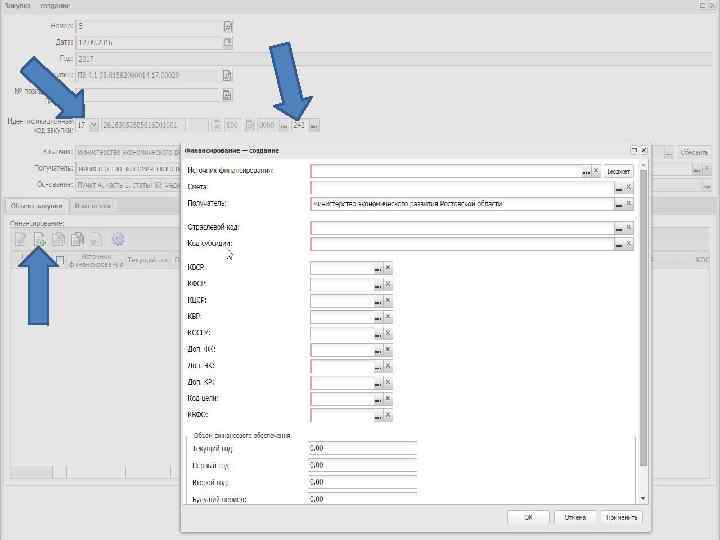
Task: Focus the Второй год amount field
Action: 362,482
